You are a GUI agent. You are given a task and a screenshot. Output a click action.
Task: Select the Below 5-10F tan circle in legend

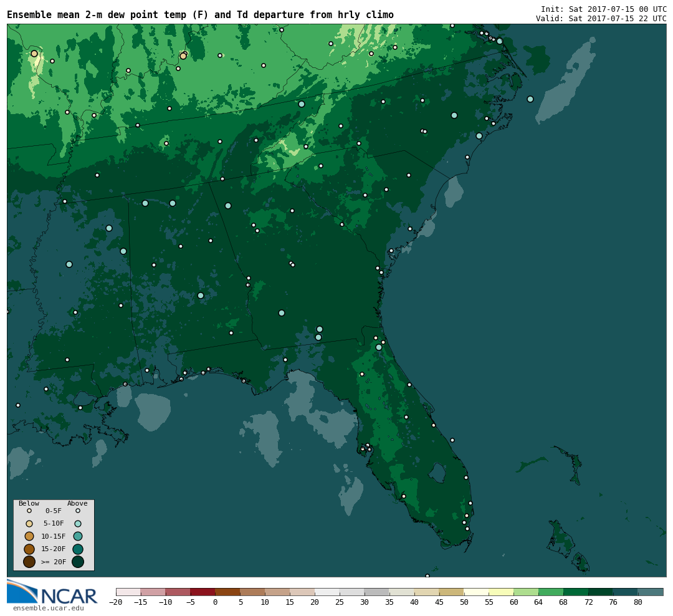pyautogui.click(x=29, y=524)
